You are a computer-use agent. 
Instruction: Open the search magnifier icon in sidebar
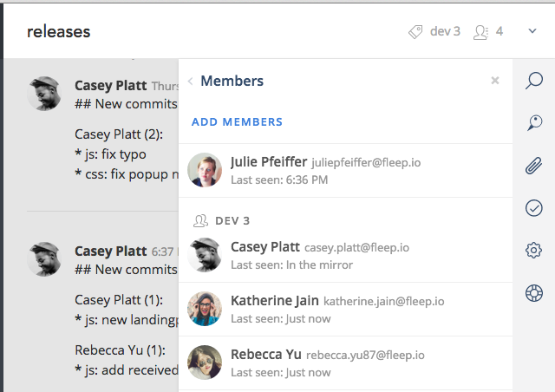pyautogui.click(x=534, y=81)
